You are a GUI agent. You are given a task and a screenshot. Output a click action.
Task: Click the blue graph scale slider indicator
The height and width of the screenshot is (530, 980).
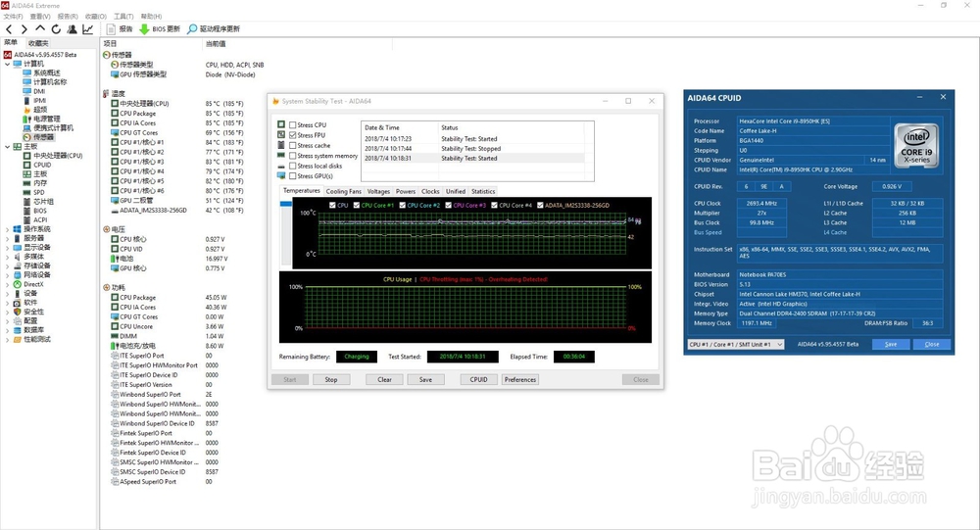286,204
